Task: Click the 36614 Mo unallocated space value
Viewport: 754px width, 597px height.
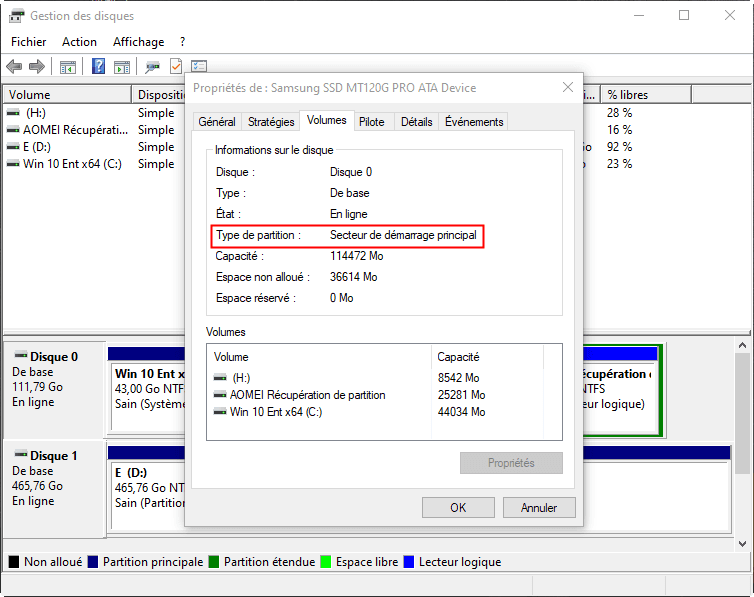Action: click(x=353, y=277)
